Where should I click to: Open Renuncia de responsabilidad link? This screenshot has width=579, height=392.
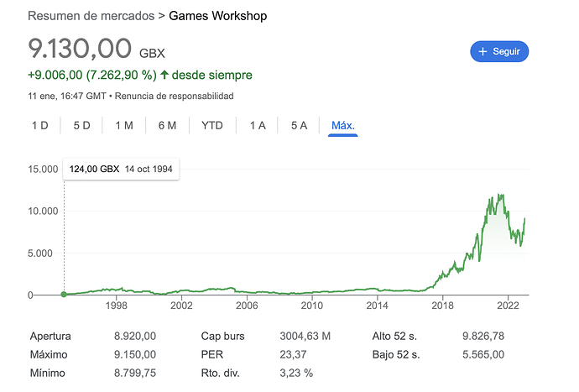coord(174,96)
